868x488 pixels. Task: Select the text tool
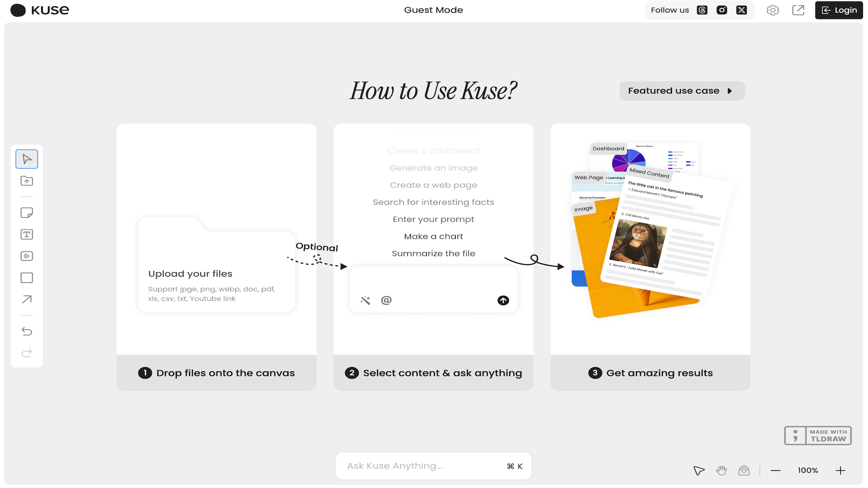click(27, 234)
